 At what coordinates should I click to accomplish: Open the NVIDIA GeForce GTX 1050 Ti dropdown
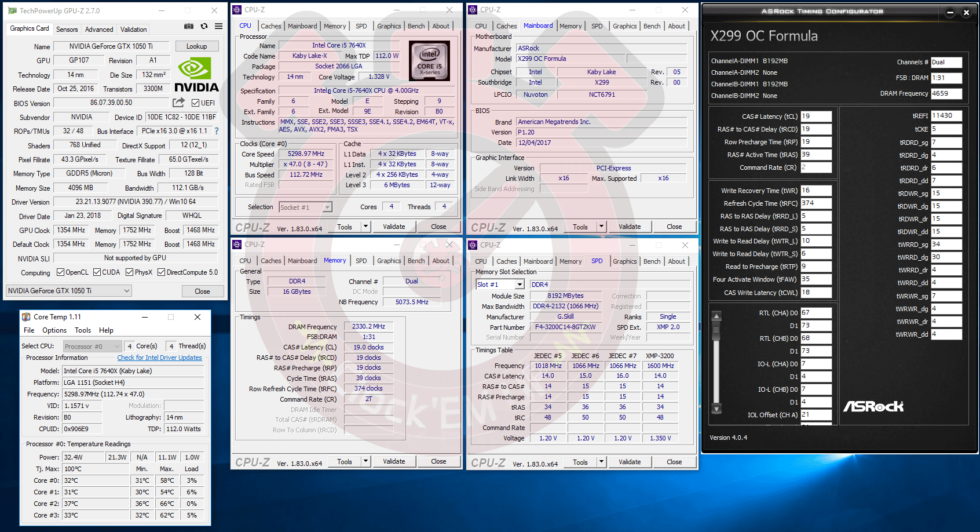click(x=70, y=291)
